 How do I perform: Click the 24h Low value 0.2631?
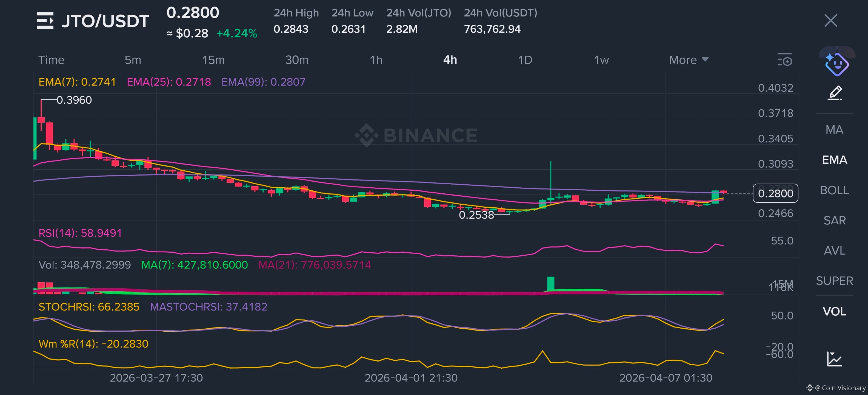pos(349,29)
